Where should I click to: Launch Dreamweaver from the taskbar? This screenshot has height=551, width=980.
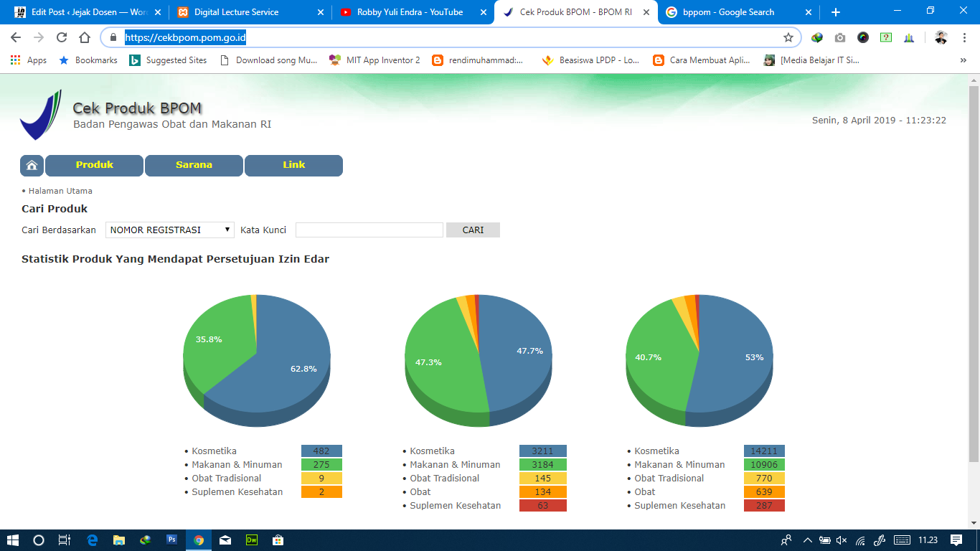click(x=252, y=540)
